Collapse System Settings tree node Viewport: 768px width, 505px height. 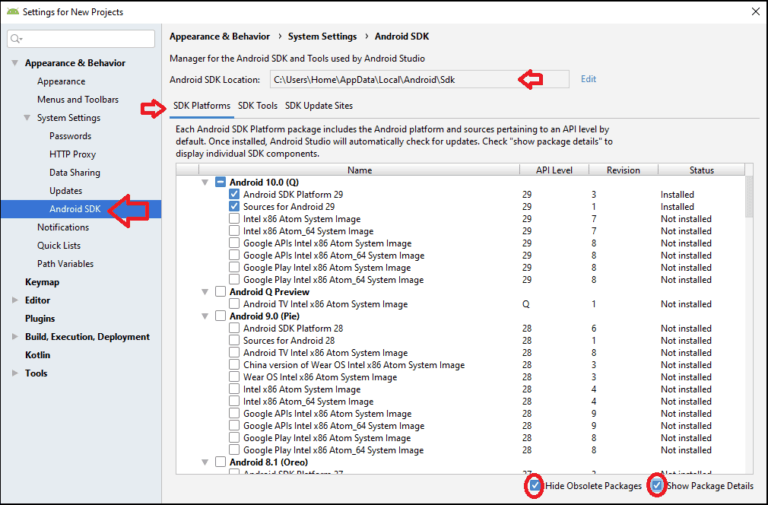[x=27, y=118]
